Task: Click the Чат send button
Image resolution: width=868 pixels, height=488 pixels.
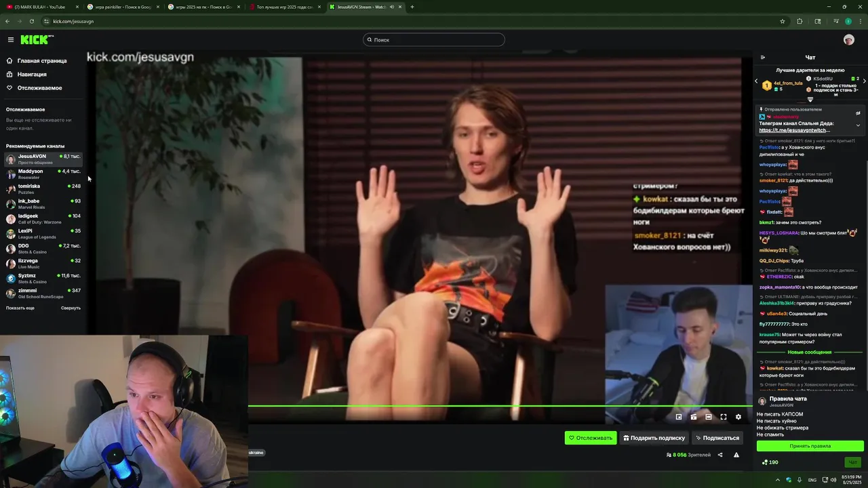Action: 853,462
